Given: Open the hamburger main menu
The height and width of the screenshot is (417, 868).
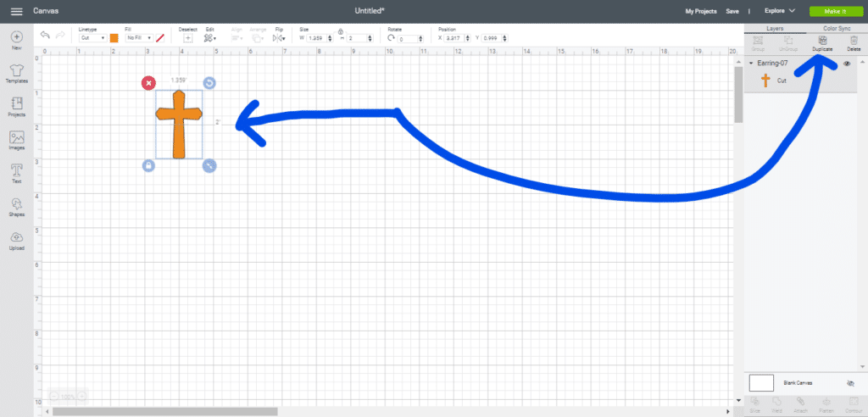Looking at the screenshot, I should click(16, 11).
